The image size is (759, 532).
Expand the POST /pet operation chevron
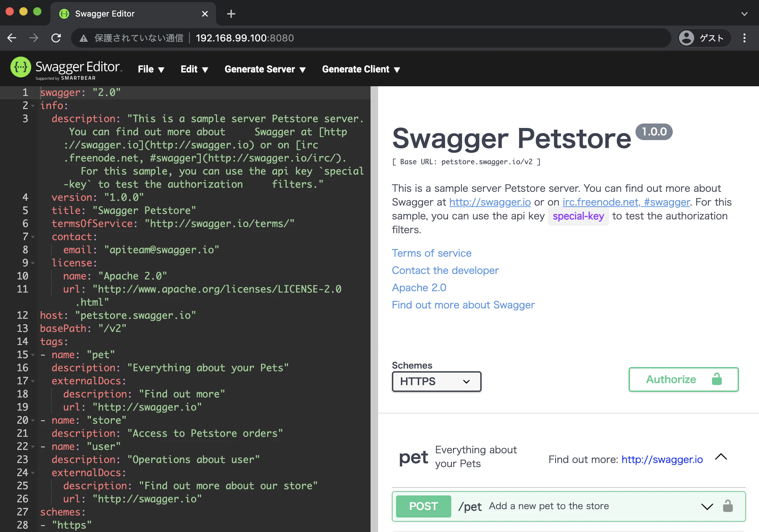tap(707, 506)
